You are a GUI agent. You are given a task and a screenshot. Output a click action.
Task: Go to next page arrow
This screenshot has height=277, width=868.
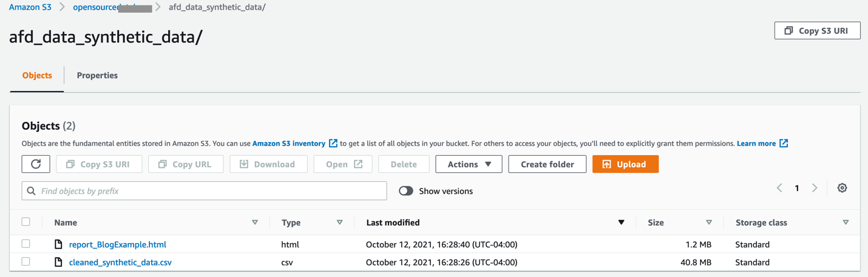tap(815, 188)
